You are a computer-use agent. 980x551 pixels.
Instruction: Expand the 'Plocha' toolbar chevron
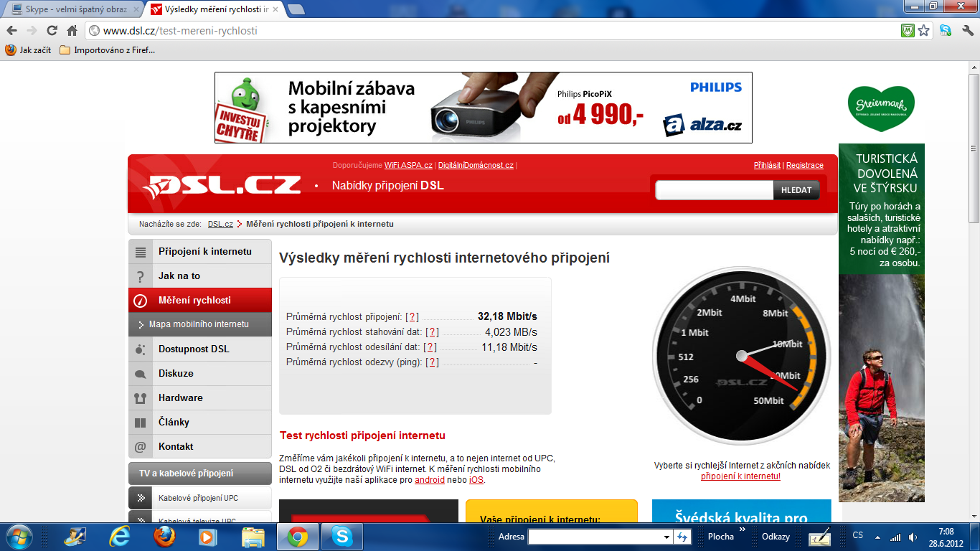pyautogui.click(x=743, y=530)
